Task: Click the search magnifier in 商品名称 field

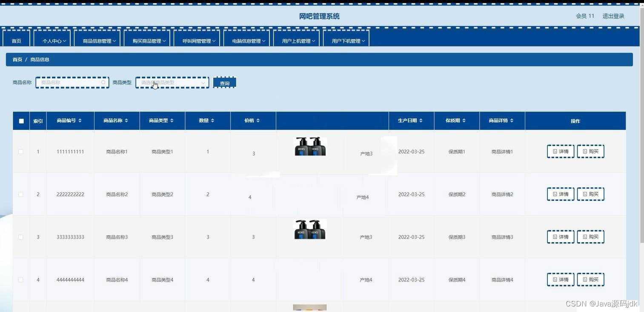Action: [x=103, y=83]
